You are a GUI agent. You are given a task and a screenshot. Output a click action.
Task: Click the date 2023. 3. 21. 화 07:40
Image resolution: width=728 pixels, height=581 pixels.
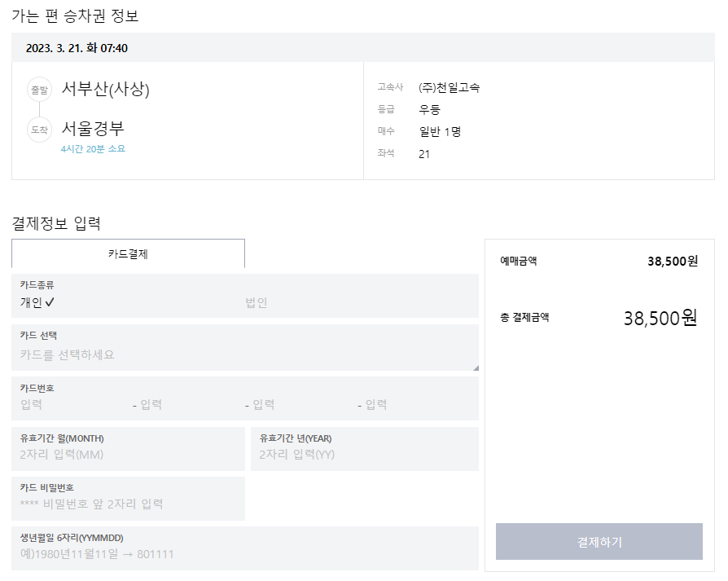77,48
